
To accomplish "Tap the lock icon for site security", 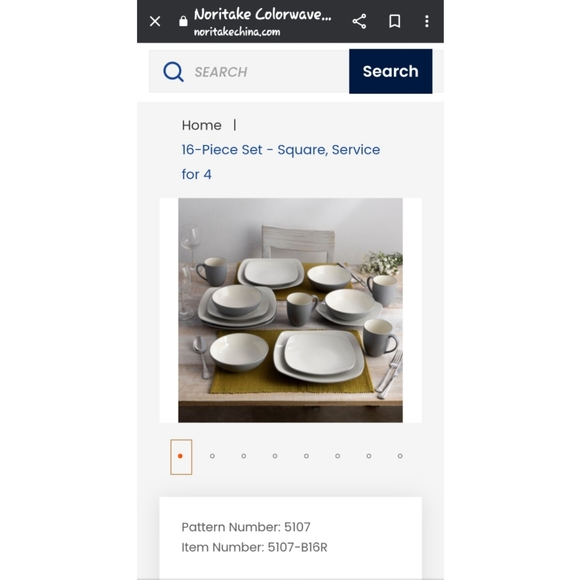I will pos(183,21).
